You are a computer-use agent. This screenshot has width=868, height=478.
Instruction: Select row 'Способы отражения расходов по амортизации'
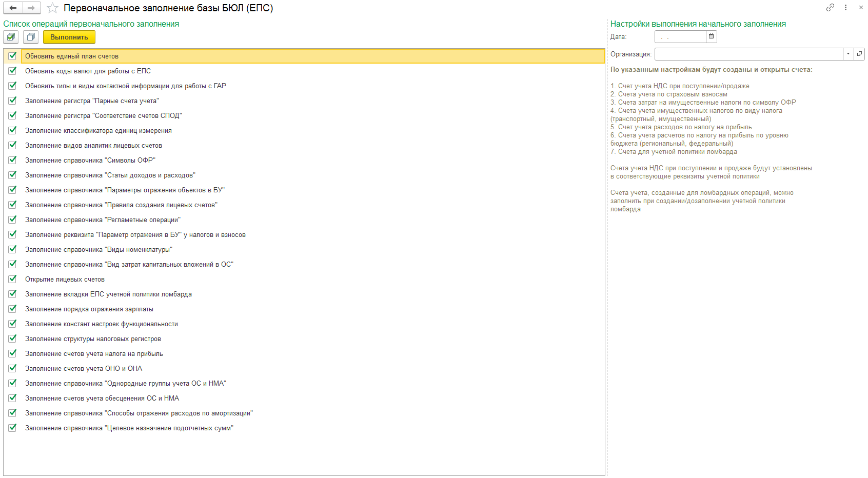click(304, 413)
